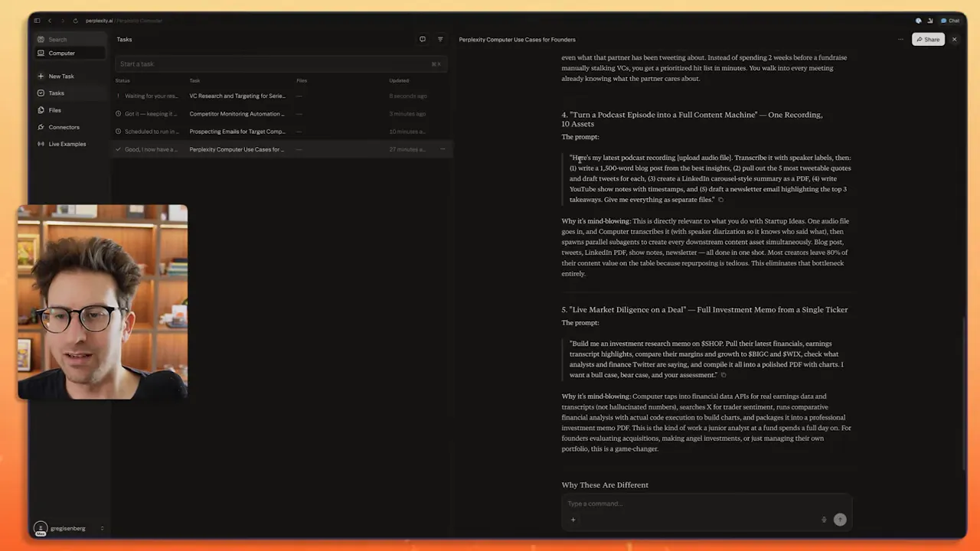Toggle the sidebar panel icon in browser bar
Viewport: 980px width, 551px height.
[37, 21]
